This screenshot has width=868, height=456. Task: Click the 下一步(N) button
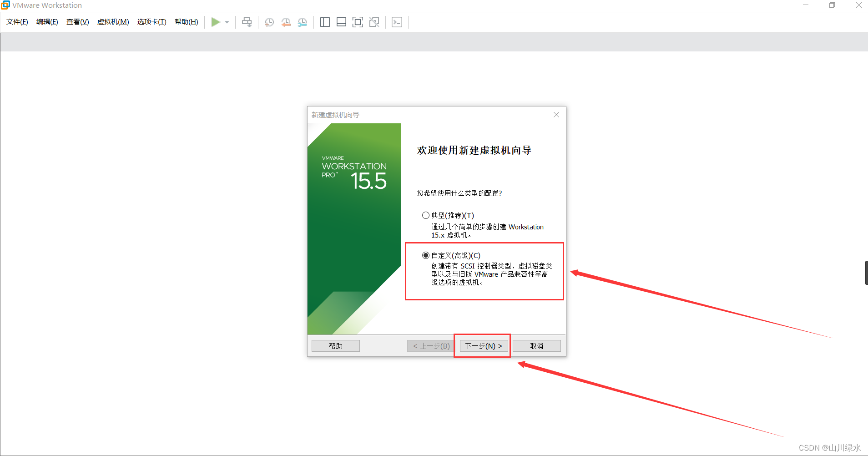click(482, 345)
